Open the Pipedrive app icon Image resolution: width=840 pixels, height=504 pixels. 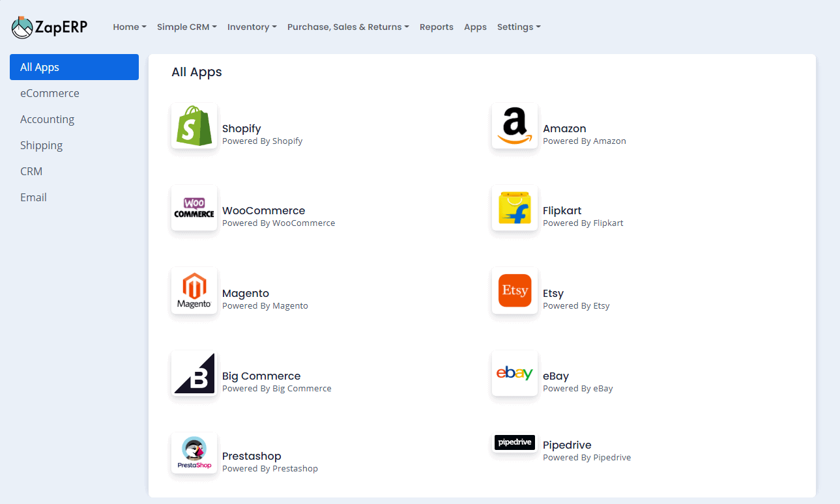(x=515, y=443)
